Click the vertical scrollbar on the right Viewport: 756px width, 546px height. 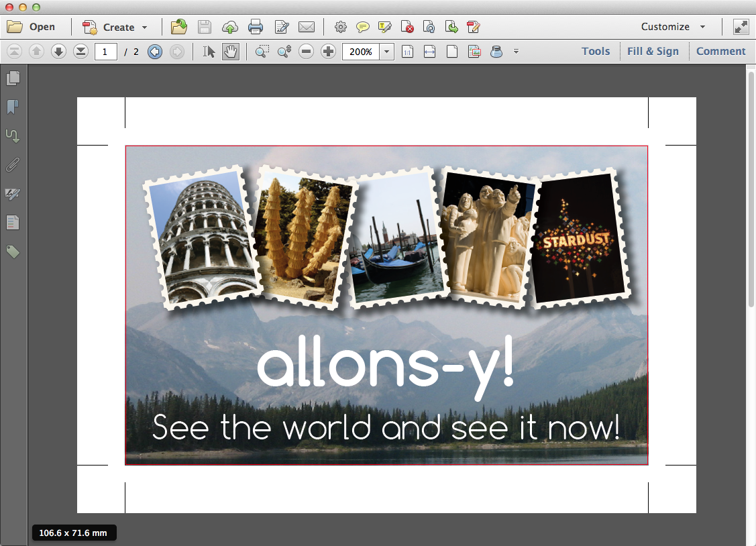click(x=751, y=189)
